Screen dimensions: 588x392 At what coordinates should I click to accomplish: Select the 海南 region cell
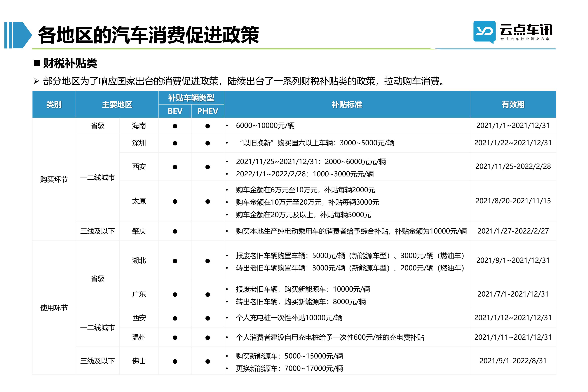139,126
